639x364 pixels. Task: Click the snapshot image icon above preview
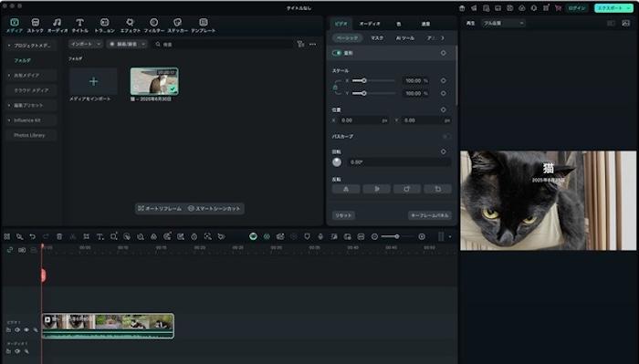pos(626,23)
